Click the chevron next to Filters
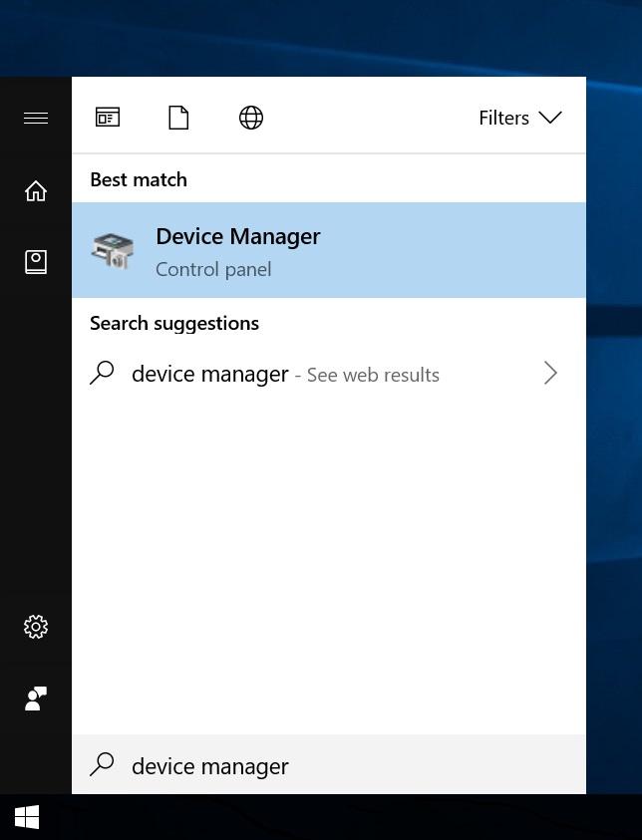The height and width of the screenshot is (840, 642). (550, 117)
